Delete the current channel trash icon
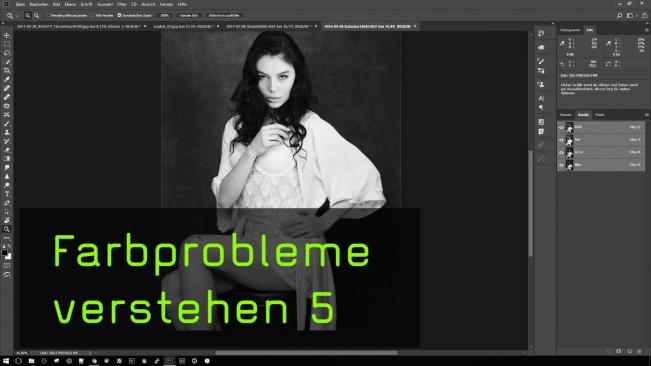The image size is (651, 366). point(639,351)
